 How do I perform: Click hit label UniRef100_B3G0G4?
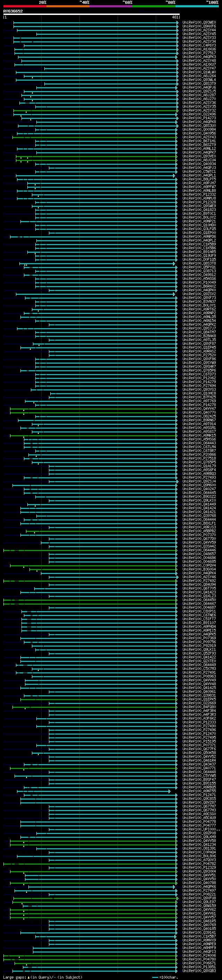(199, 569)
